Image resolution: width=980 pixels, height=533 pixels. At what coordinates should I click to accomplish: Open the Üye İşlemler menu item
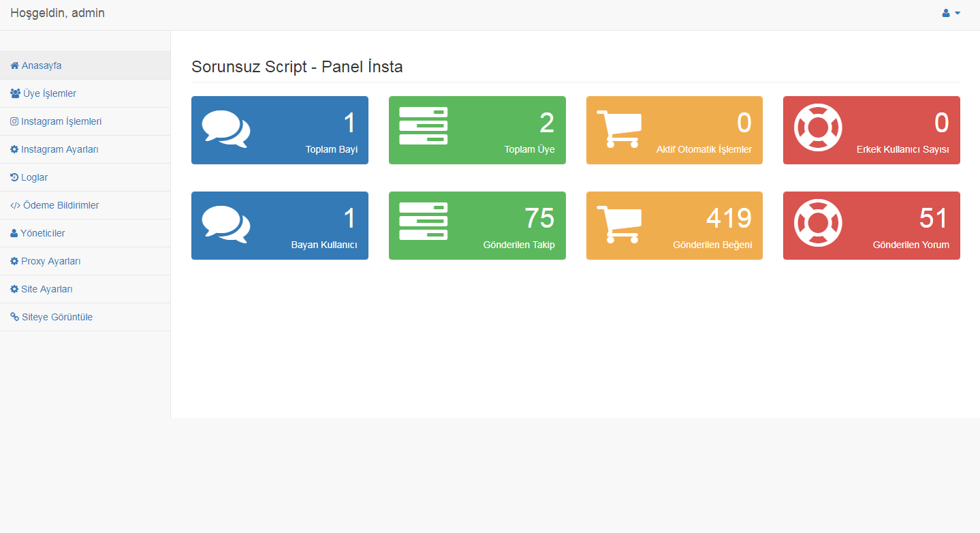85,93
